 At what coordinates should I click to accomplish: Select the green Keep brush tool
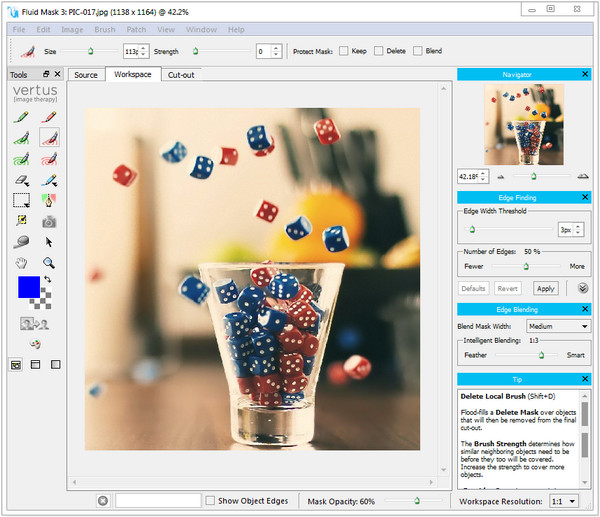(20, 117)
